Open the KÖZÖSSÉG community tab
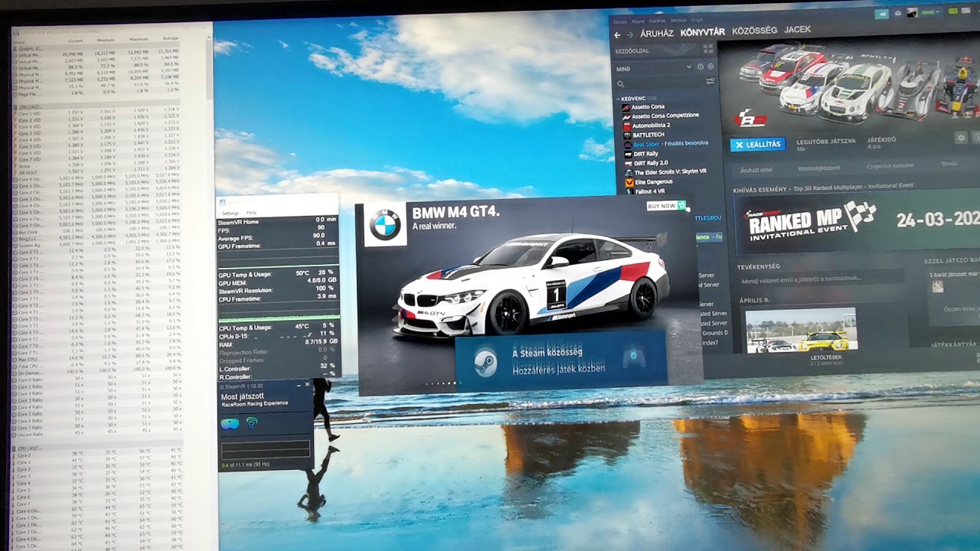The image size is (980, 551). click(754, 31)
